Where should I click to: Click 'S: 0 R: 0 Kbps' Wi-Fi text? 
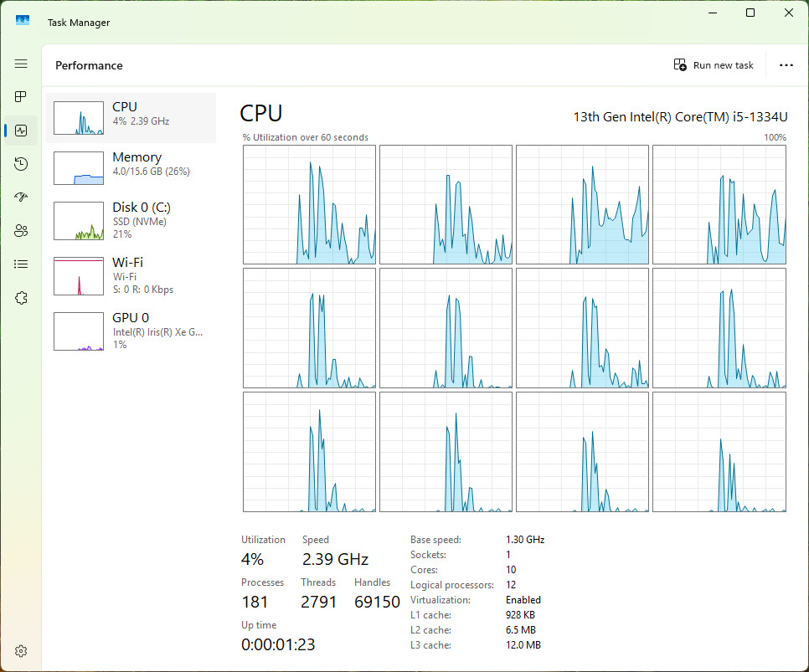tap(143, 290)
